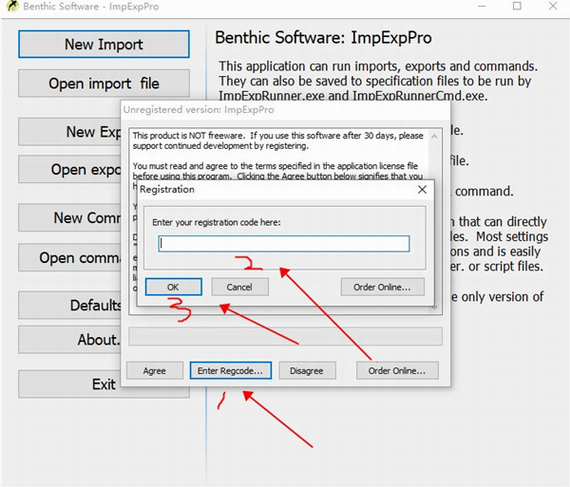The height and width of the screenshot is (487, 570).
Task: Click the Enter Regcode button
Action: 230,370
